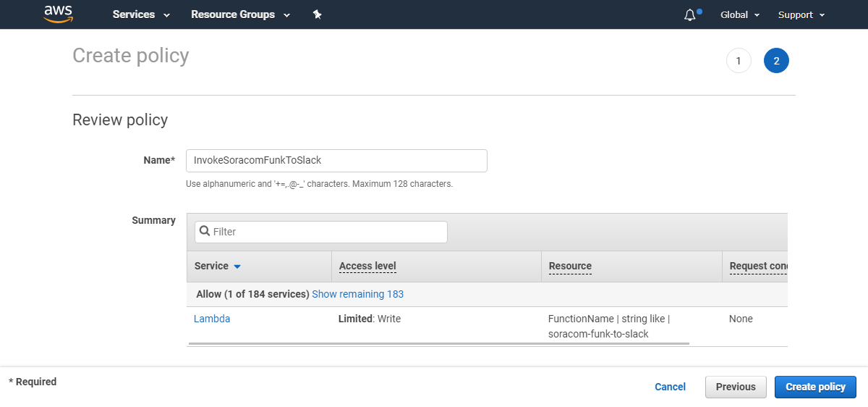Open the notifications bell icon
This screenshot has width=868, height=407.
tap(689, 14)
